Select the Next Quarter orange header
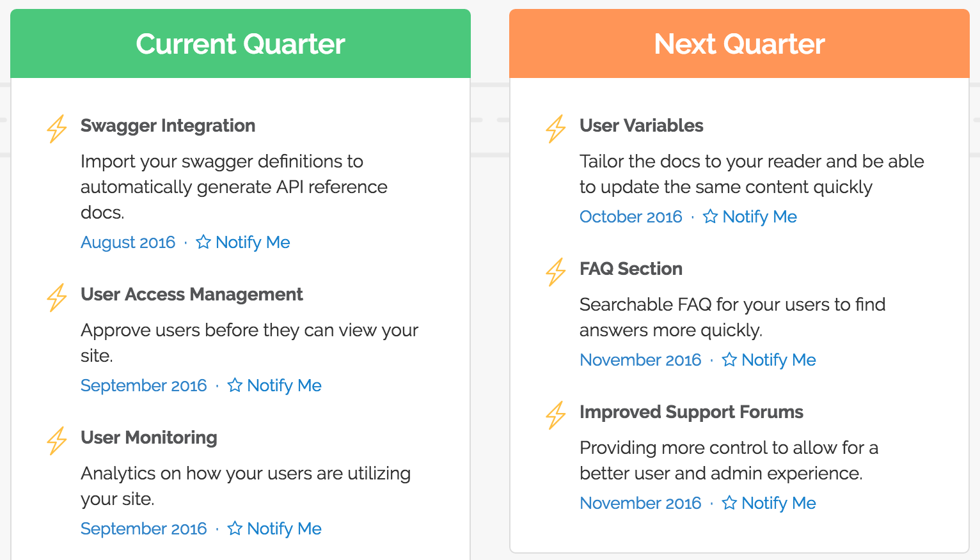The image size is (980, 560). point(739,43)
